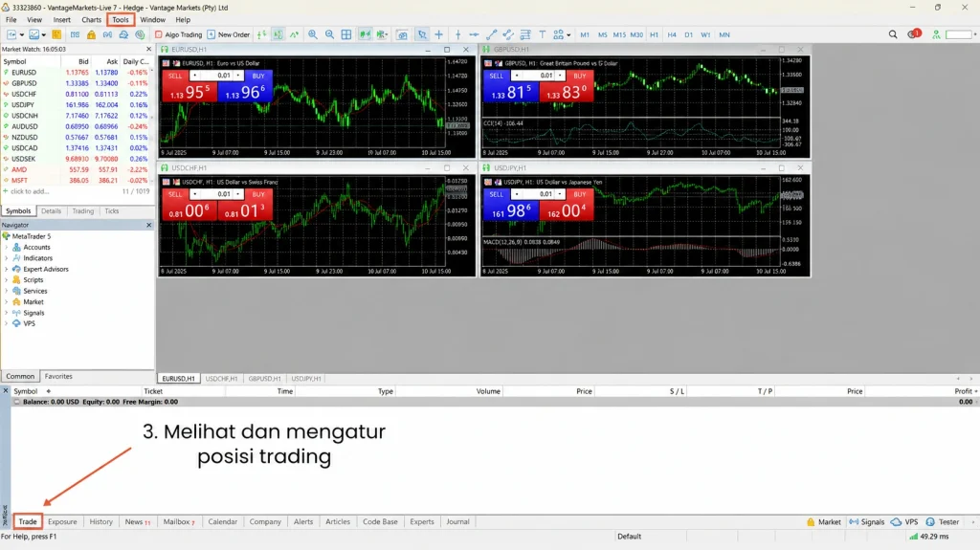Select the trendline drawing tool
The height and width of the screenshot is (550, 980).
coord(492,35)
